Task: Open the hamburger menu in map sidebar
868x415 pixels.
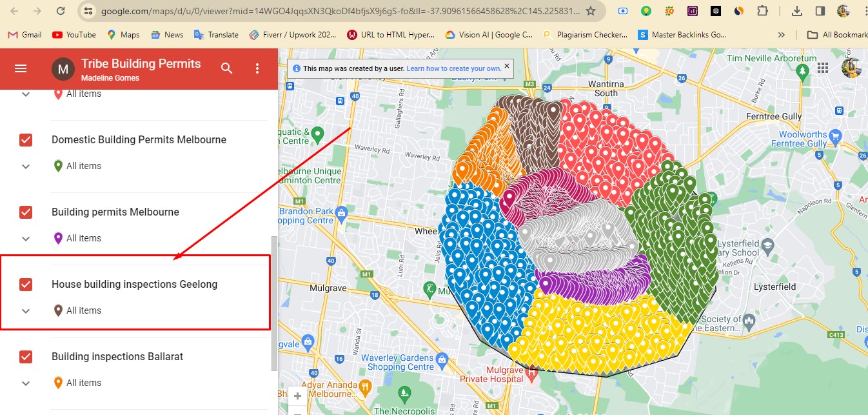Action: [x=21, y=68]
